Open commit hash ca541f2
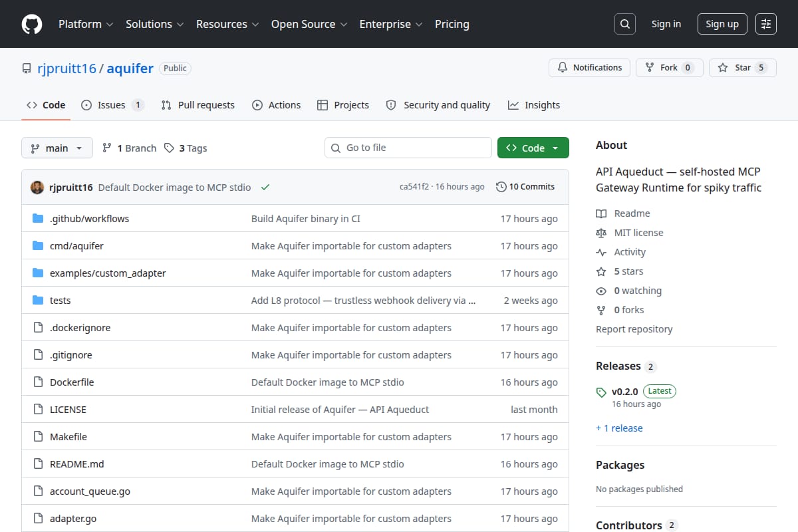Image resolution: width=798 pixels, height=532 pixels. pos(414,187)
